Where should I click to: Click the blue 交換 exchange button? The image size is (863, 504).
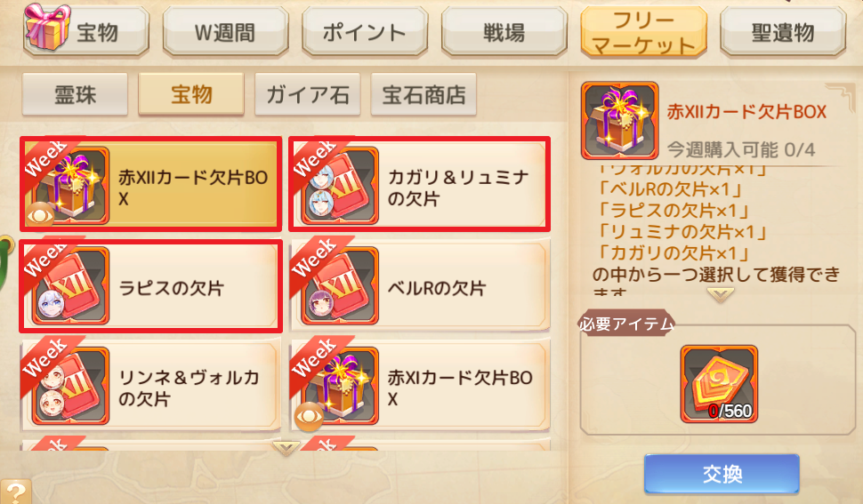coord(722,474)
